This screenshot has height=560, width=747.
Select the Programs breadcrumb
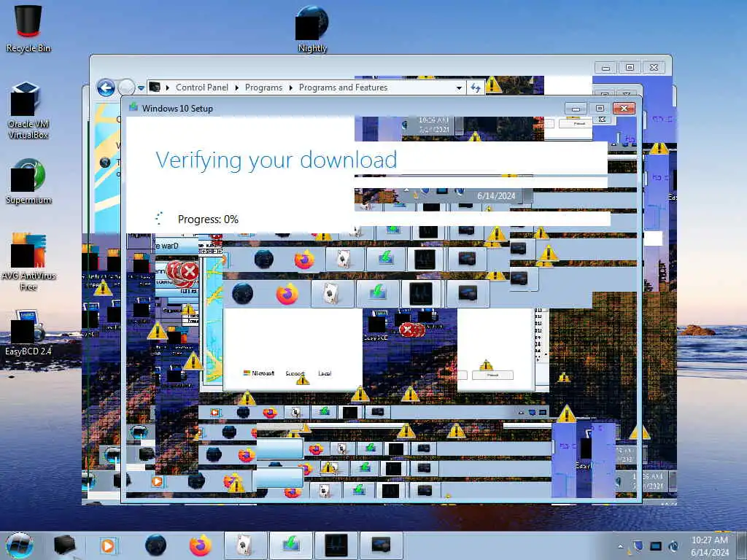coord(263,87)
